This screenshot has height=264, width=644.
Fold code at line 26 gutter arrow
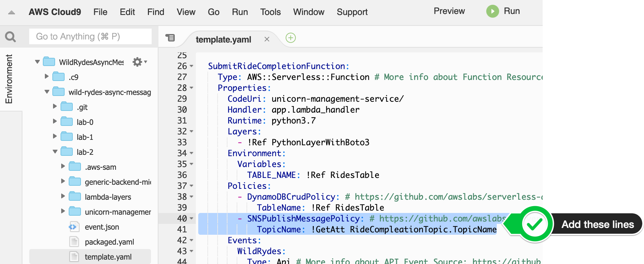191,66
